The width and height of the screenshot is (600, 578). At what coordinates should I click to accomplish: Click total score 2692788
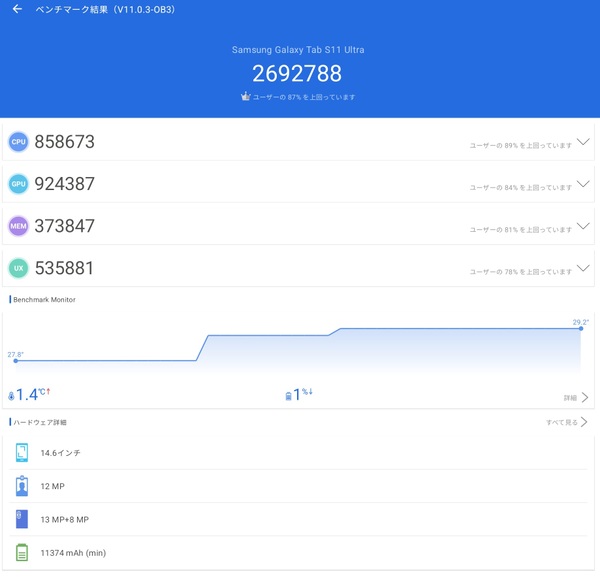pyautogui.click(x=297, y=73)
